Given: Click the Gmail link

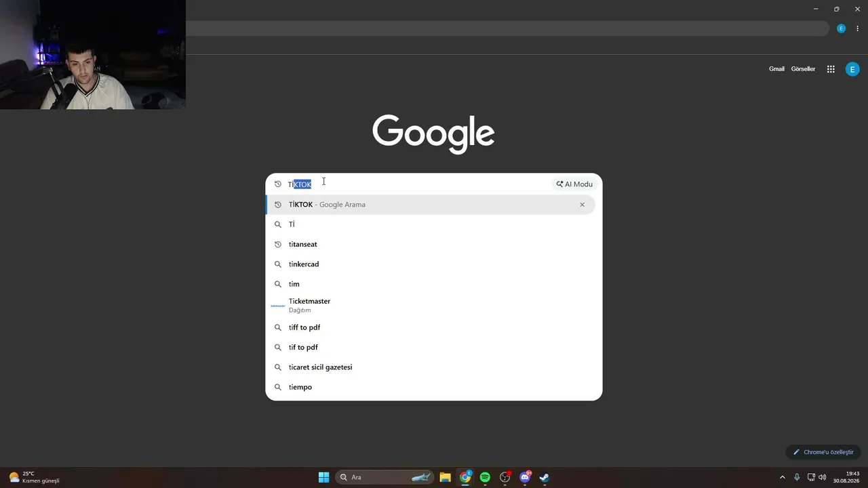Looking at the screenshot, I should click(776, 69).
